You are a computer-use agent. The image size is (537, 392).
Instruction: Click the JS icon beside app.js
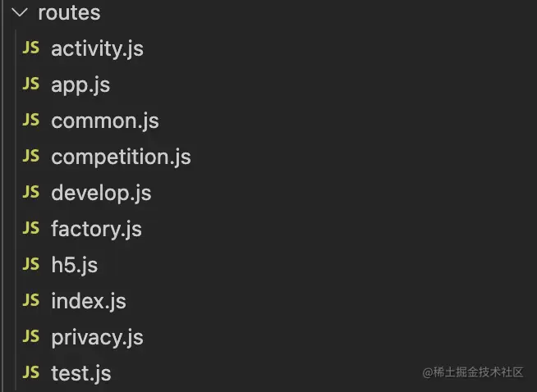click(x=31, y=84)
